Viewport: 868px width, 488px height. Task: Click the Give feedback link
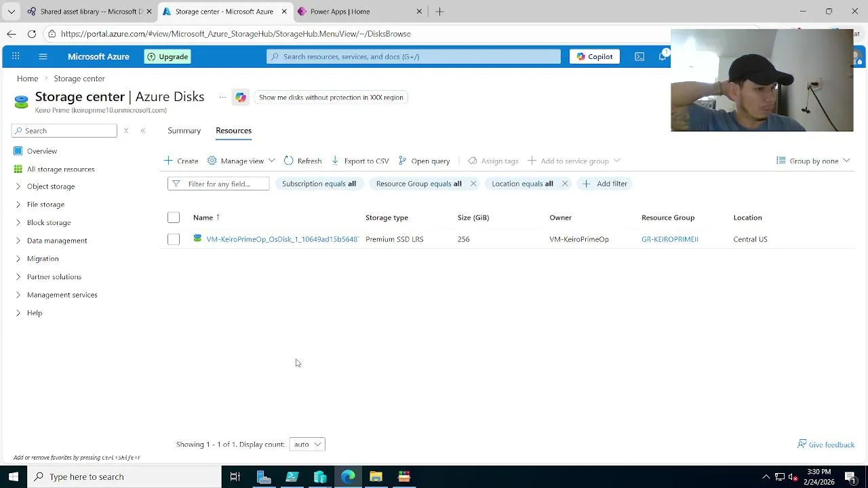coord(826,445)
